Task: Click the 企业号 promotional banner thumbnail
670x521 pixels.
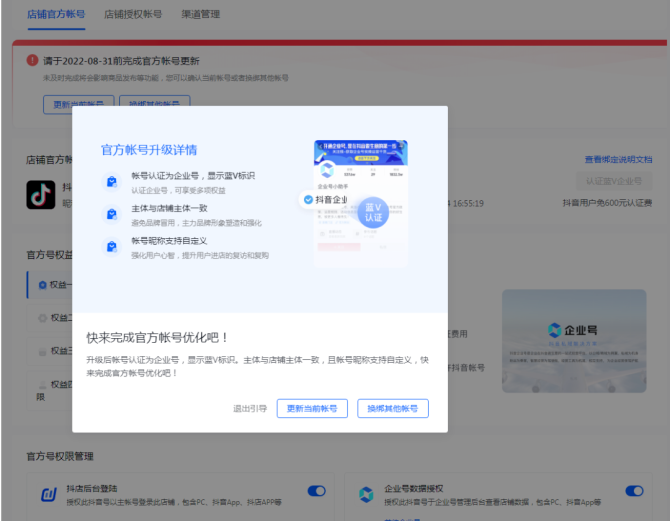Action: 574,341
